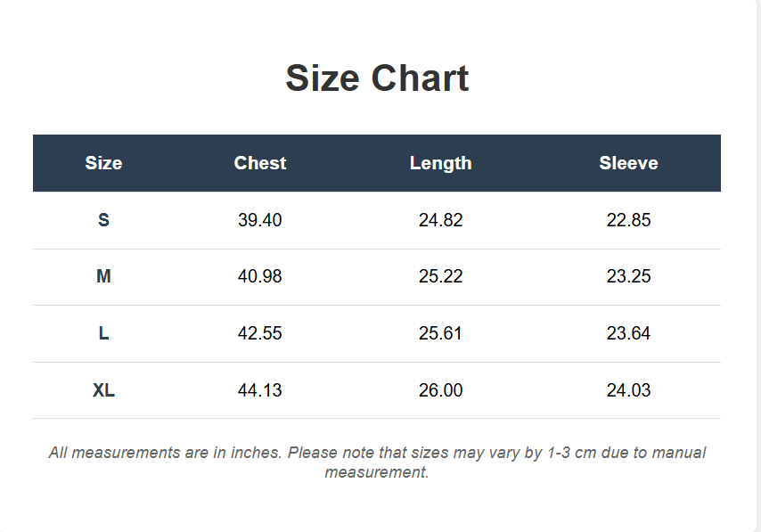The height and width of the screenshot is (532, 761).
Task: Click the Length column header
Action: point(440,163)
